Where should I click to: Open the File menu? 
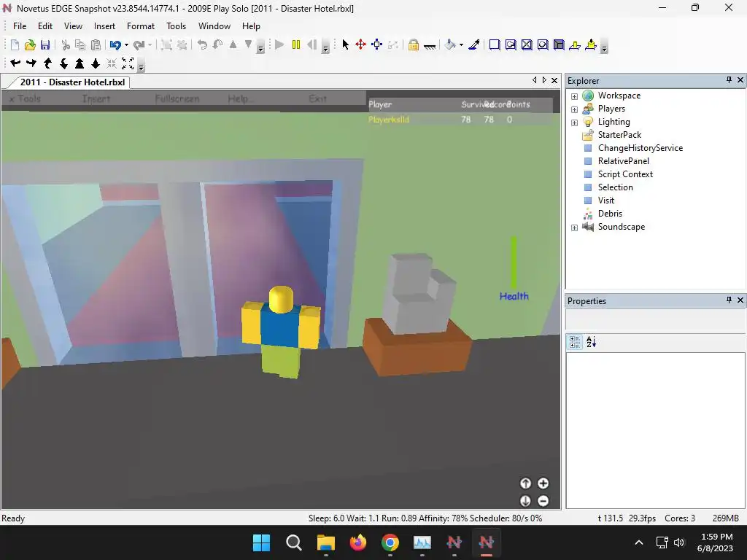20,26
